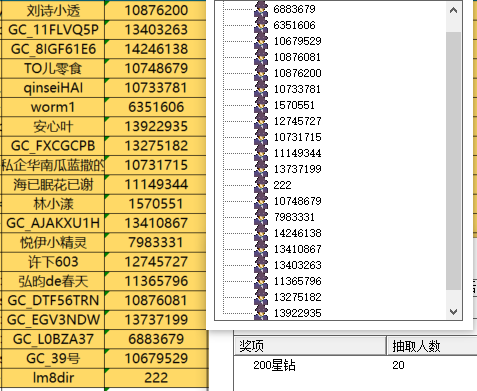Image resolution: width=477 pixels, height=391 pixels.
Task: Click spreadsheet cell GC_EGV3NDW
Action: [53, 320]
